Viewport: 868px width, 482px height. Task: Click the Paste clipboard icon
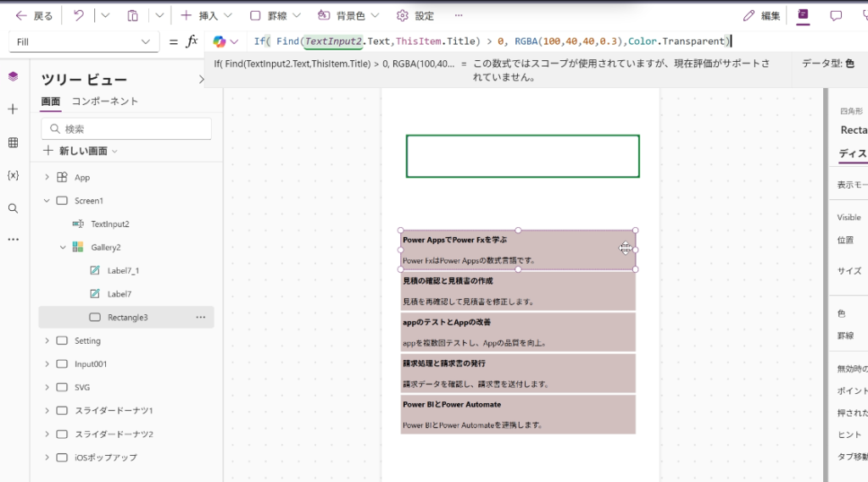point(132,15)
